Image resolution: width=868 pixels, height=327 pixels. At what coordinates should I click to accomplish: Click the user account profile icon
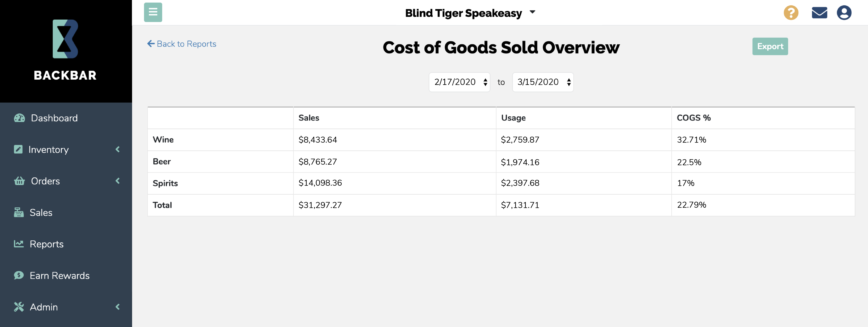844,12
